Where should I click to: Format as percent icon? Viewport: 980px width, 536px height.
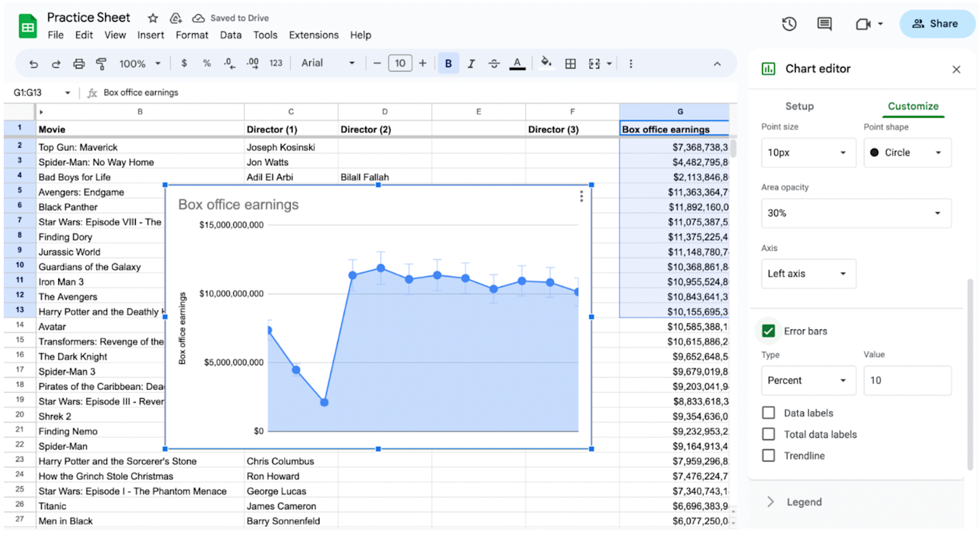pyautogui.click(x=206, y=63)
